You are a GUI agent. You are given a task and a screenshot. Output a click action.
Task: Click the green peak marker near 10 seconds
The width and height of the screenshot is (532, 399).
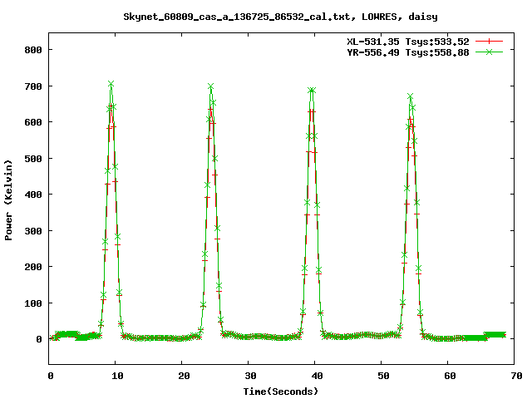[x=111, y=84]
